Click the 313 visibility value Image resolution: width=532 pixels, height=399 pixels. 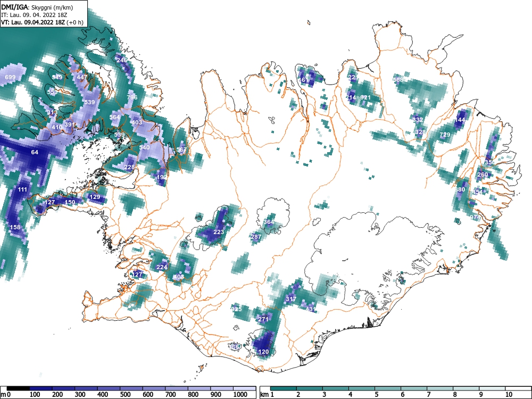coord(52,112)
